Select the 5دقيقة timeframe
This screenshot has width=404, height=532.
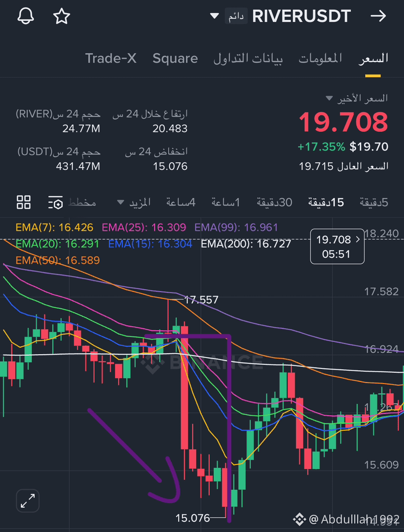pos(374,203)
